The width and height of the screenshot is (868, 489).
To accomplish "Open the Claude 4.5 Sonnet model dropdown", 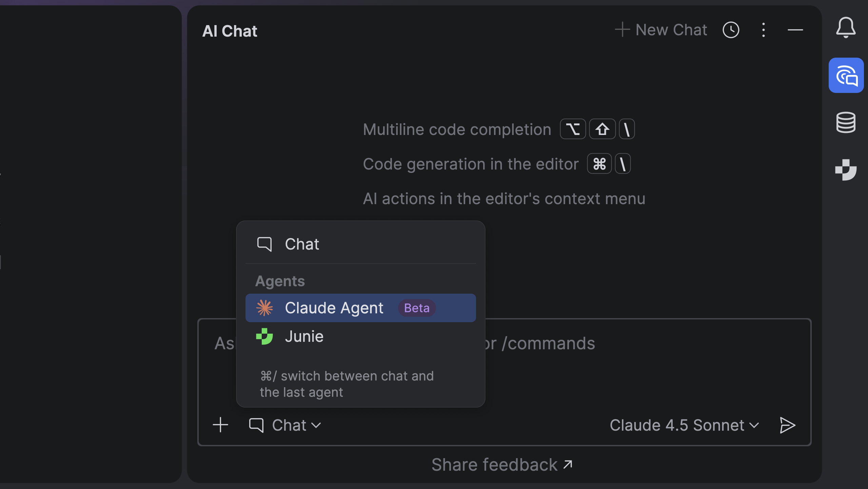I will (684, 425).
